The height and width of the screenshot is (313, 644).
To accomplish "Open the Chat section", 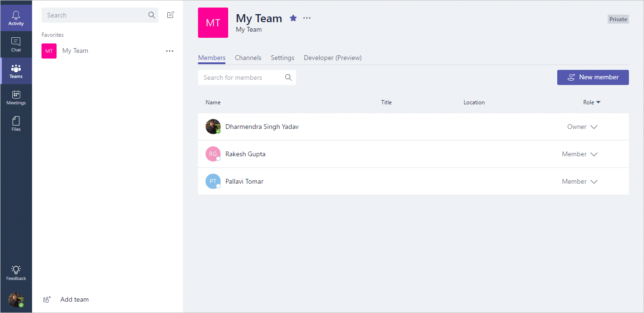I will [x=16, y=44].
